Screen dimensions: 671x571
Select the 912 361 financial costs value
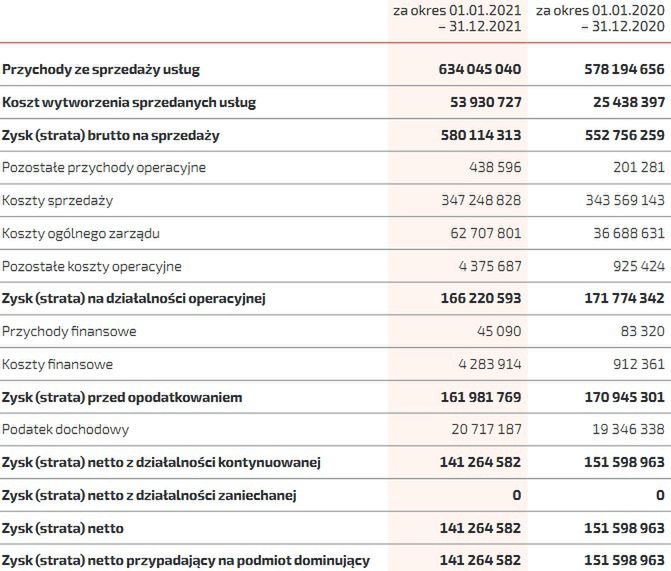[x=635, y=365]
